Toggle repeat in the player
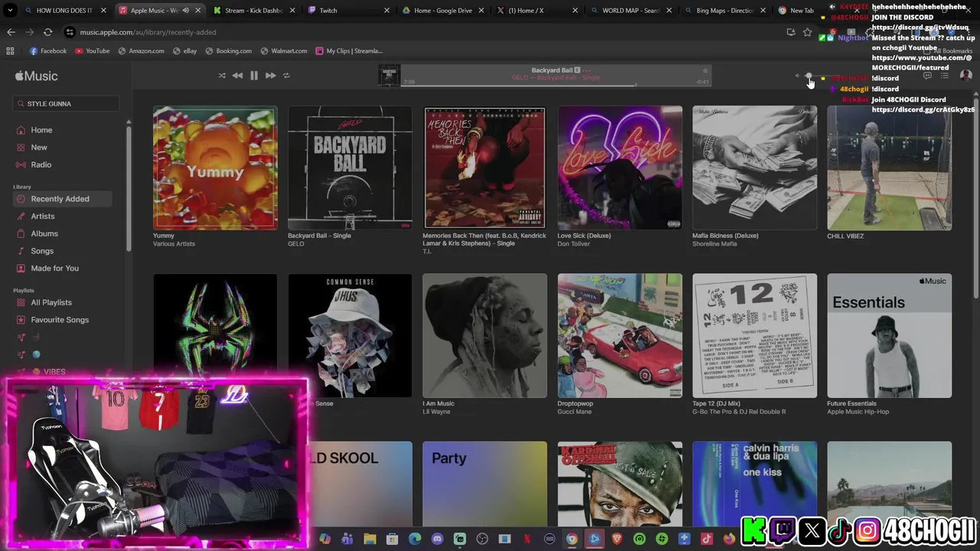Image resolution: width=980 pixels, height=551 pixels. 286,76
